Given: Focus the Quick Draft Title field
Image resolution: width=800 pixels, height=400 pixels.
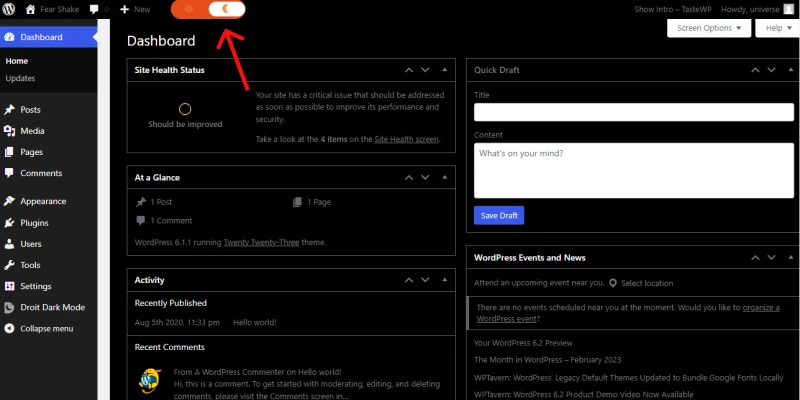Looking at the screenshot, I should (x=634, y=112).
